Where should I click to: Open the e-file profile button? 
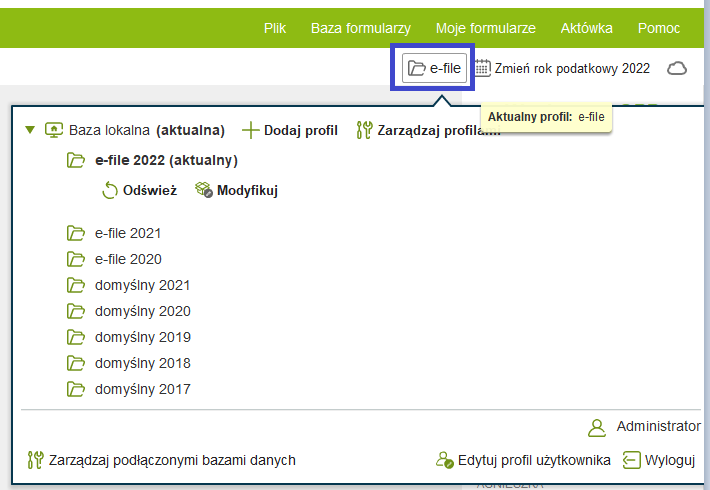click(x=434, y=68)
